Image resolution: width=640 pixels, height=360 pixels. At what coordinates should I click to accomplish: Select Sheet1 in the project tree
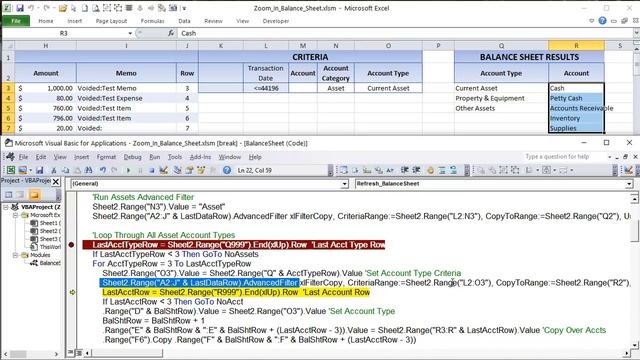(x=46, y=223)
